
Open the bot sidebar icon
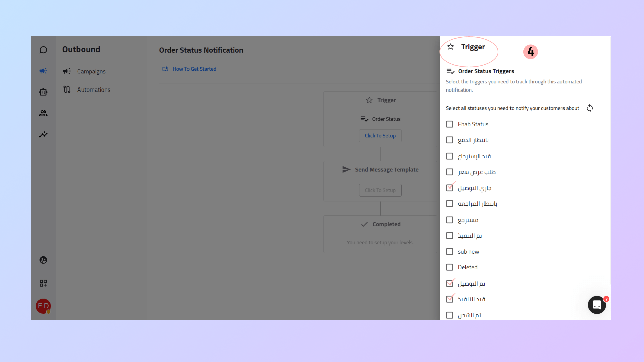tap(43, 92)
